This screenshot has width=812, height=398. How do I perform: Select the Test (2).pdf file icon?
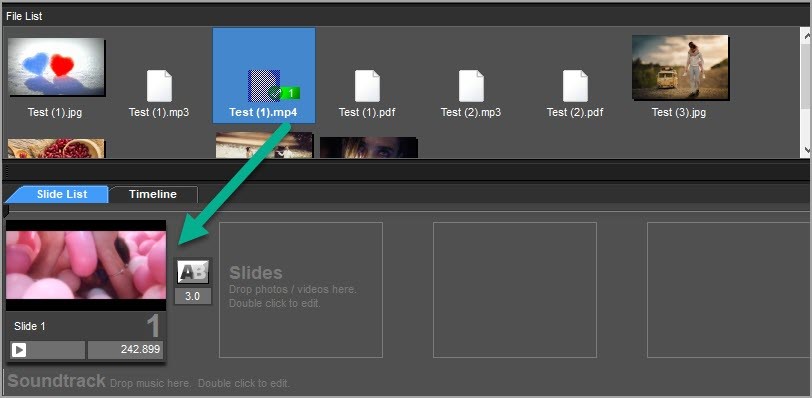(x=575, y=86)
